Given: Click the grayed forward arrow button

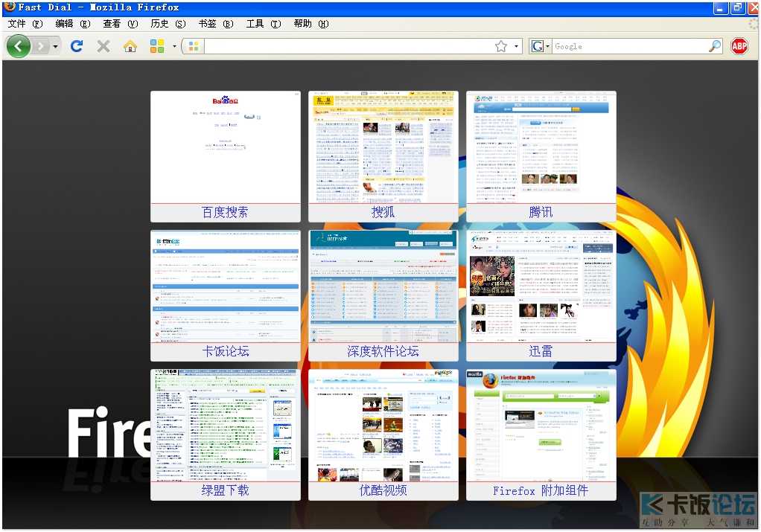Looking at the screenshot, I should click(42, 47).
